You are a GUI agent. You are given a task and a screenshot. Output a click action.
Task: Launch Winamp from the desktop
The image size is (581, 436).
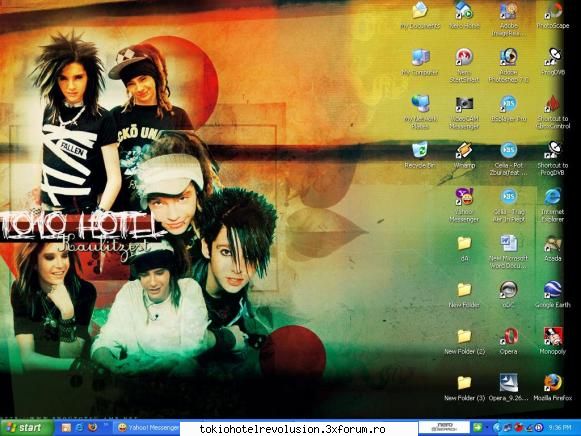point(464,155)
